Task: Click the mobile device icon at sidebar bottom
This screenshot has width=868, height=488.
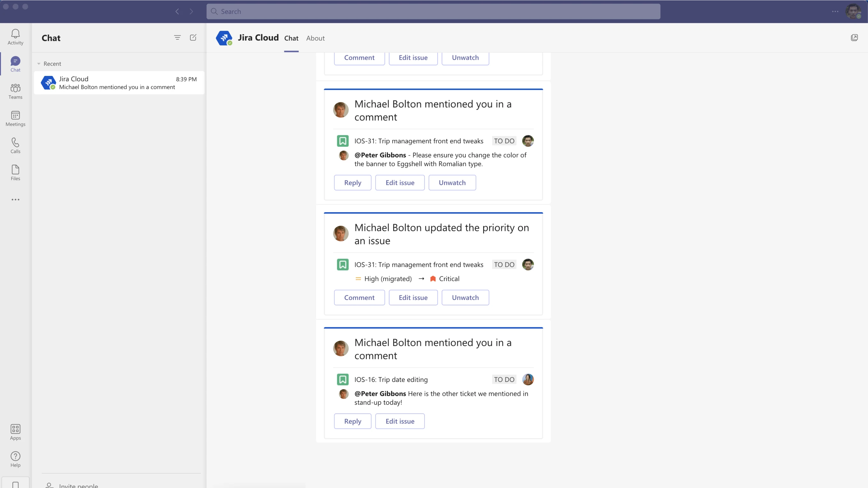Action: point(15,484)
